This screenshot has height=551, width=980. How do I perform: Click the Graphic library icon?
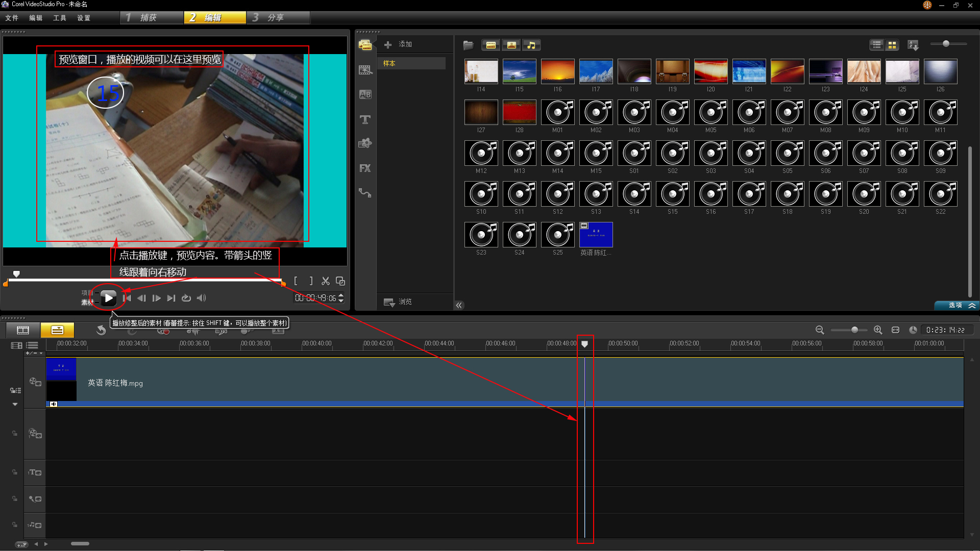tap(365, 143)
